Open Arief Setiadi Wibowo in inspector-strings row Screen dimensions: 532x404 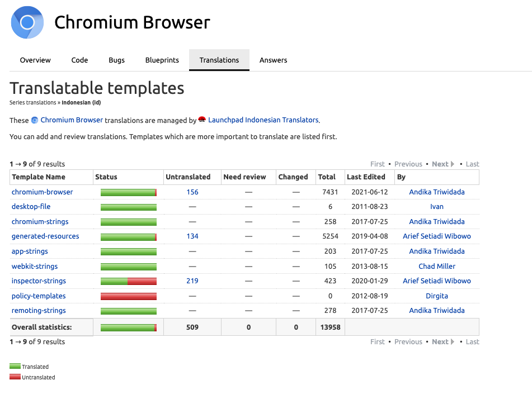pos(437,281)
